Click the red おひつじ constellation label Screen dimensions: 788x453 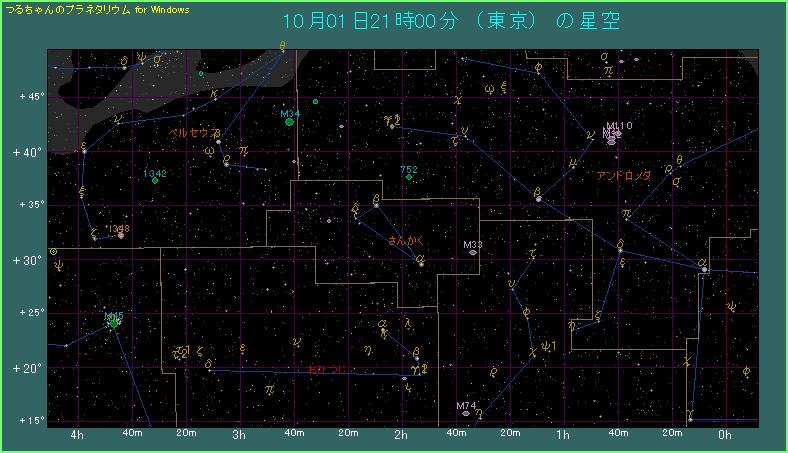(327, 369)
